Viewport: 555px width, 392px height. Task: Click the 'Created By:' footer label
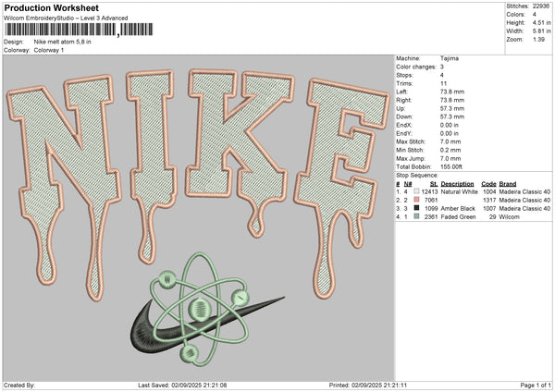click(x=19, y=385)
